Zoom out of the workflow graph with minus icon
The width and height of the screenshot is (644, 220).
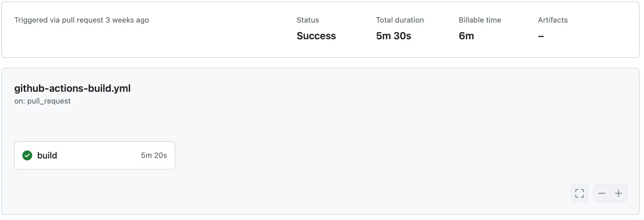pyautogui.click(x=602, y=193)
